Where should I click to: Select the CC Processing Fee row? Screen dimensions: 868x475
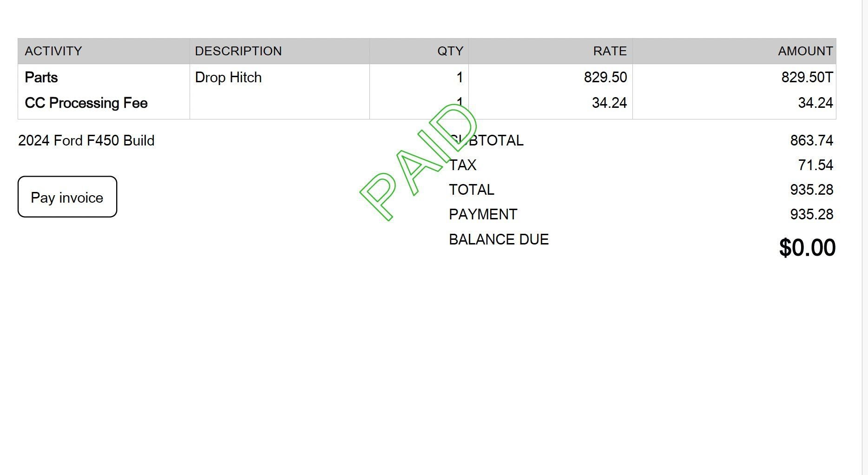(x=427, y=103)
